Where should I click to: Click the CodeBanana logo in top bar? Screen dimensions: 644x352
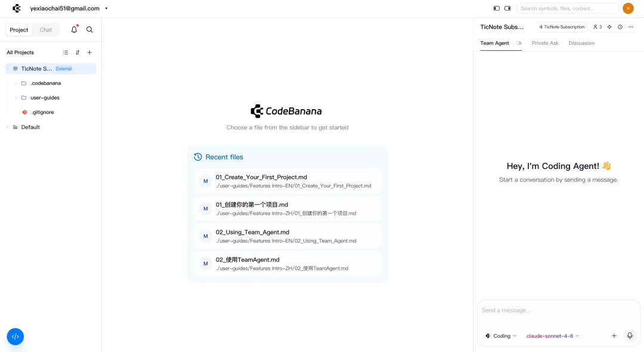click(x=17, y=8)
